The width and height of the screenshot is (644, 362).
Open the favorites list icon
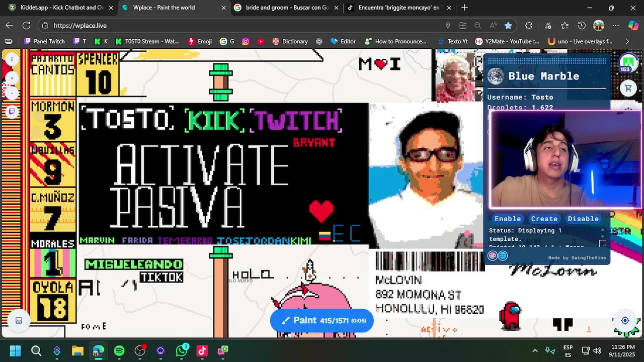[x=565, y=25]
